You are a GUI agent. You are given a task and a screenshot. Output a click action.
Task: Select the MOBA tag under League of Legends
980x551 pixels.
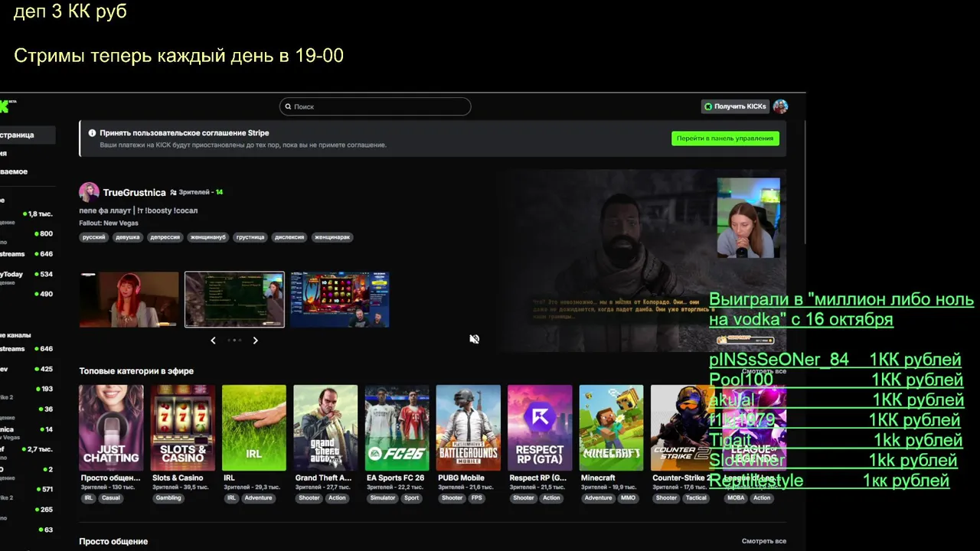pyautogui.click(x=736, y=498)
